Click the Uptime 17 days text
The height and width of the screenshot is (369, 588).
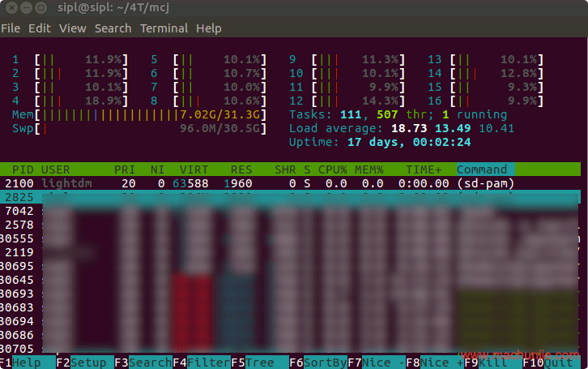[x=380, y=142]
